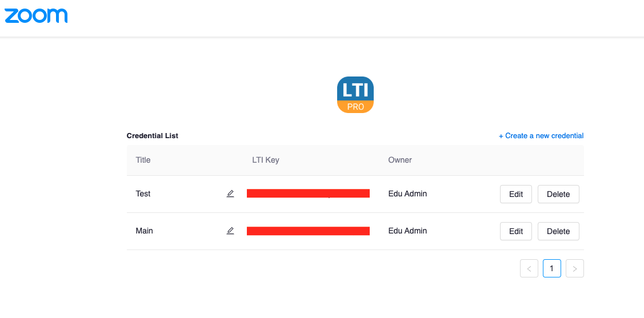Click the LTI Pro app icon
644x318 pixels.
[x=355, y=95]
